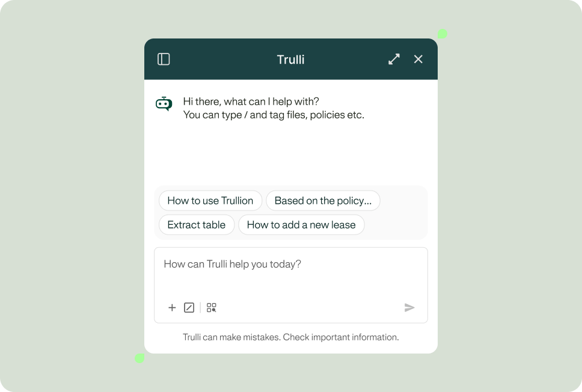The image size is (582, 392).
Task: Pick the 'How to add a new lease' chip
Action: (301, 225)
